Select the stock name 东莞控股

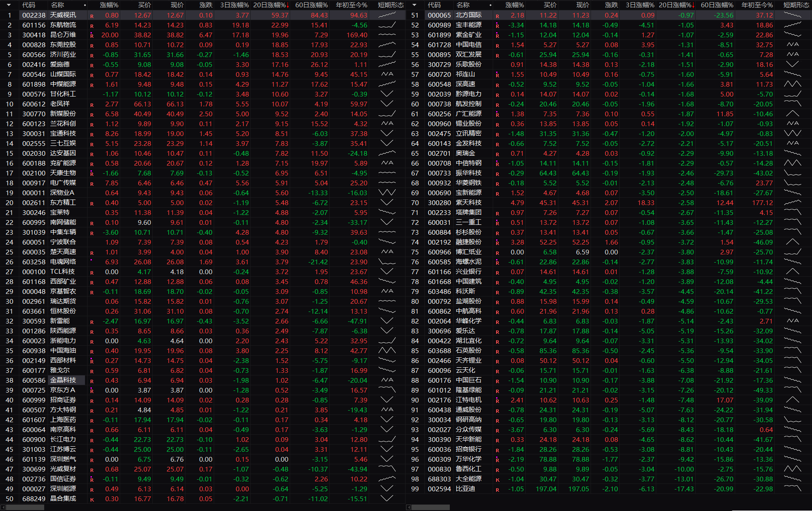click(63, 45)
